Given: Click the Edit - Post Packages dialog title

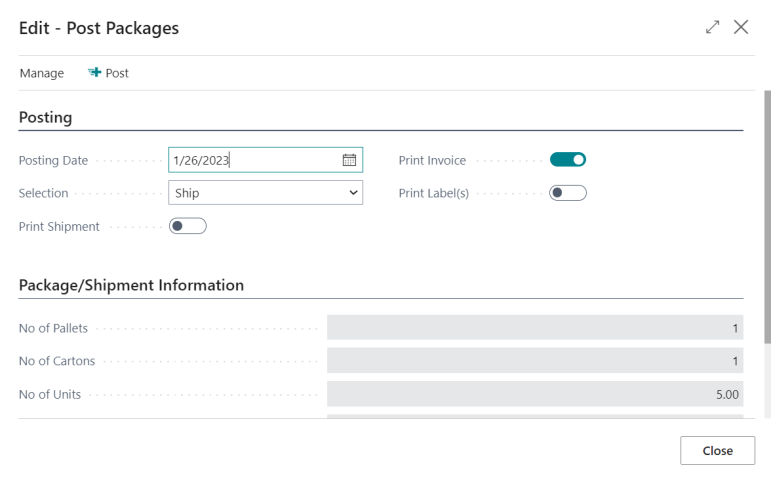Looking at the screenshot, I should 99,28.
